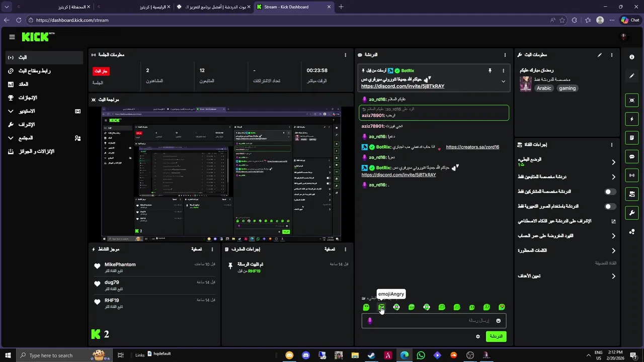
Task: Edit stream info with the pencil icon
Action: point(599,55)
